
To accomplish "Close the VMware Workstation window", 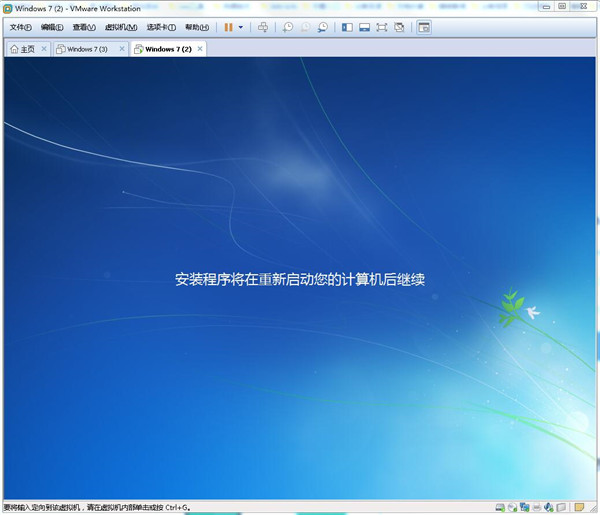I will [x=584, y=7].
